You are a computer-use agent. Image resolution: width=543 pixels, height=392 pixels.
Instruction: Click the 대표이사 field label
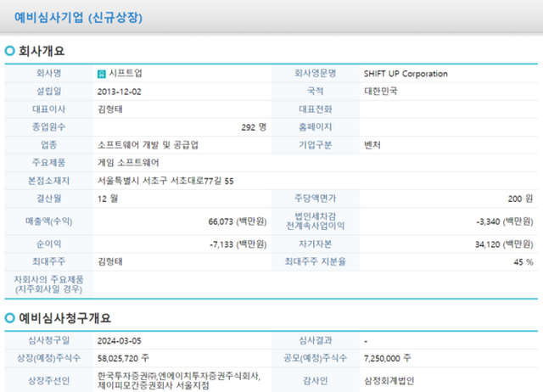tap(48, 109)
